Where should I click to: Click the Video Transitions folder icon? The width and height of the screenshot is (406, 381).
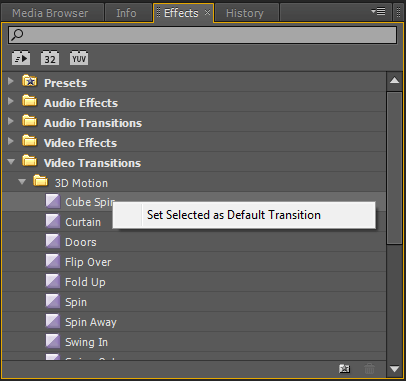coord(30,161)
